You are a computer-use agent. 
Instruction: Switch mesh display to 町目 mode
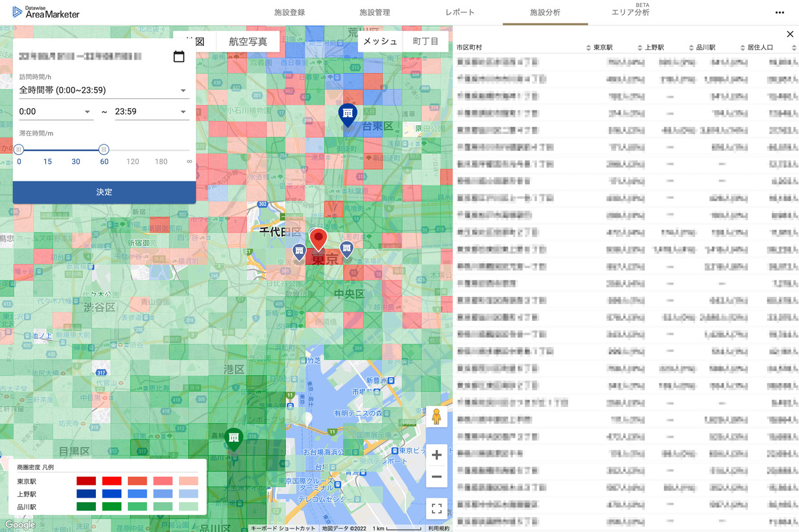pyautogui.click(x=425, y=41)
